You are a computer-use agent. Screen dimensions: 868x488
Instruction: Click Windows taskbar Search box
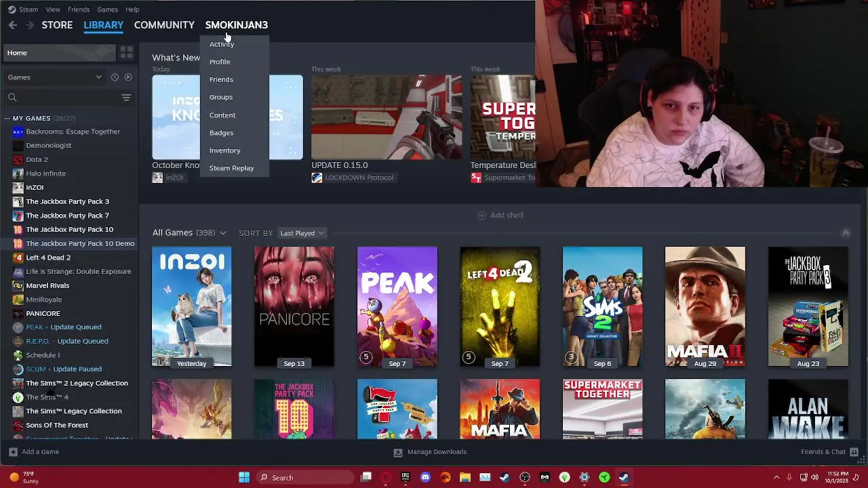pos(304,477)
